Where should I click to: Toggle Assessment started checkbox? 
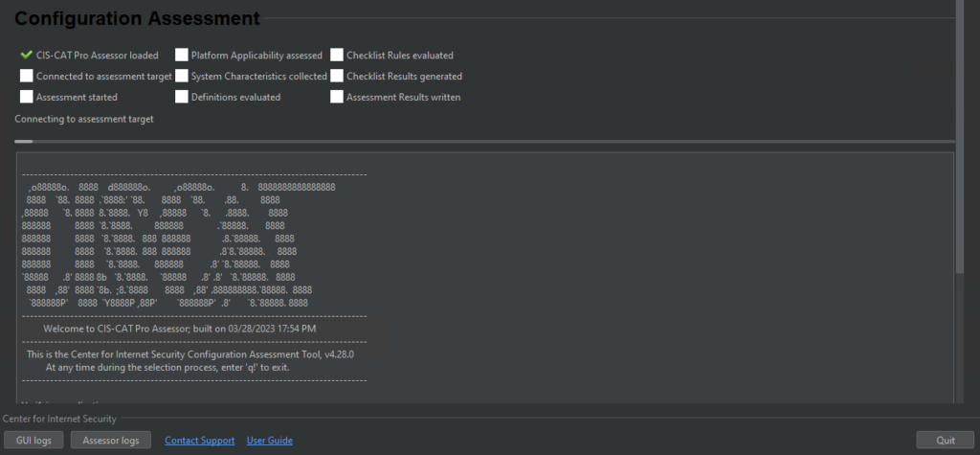(26, 97)
